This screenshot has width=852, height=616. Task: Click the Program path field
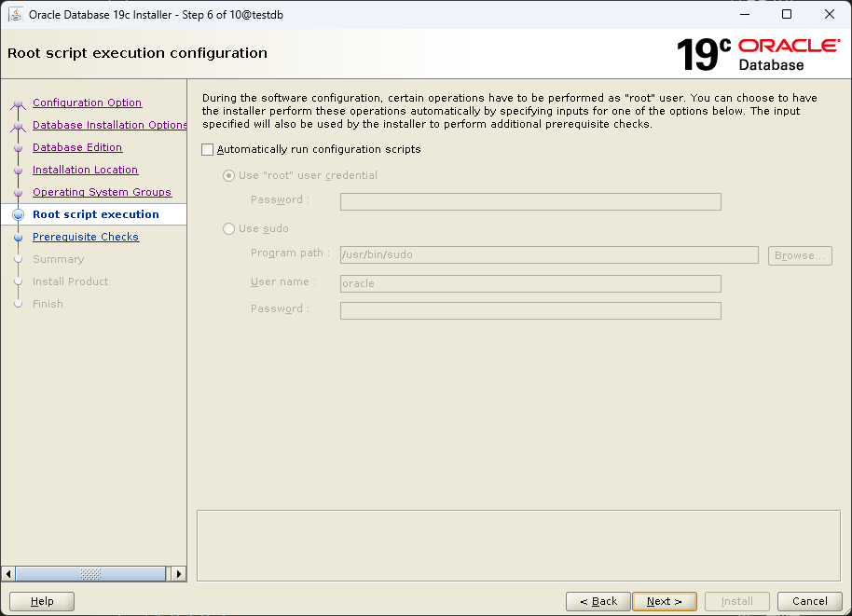(x=549, y=254)
